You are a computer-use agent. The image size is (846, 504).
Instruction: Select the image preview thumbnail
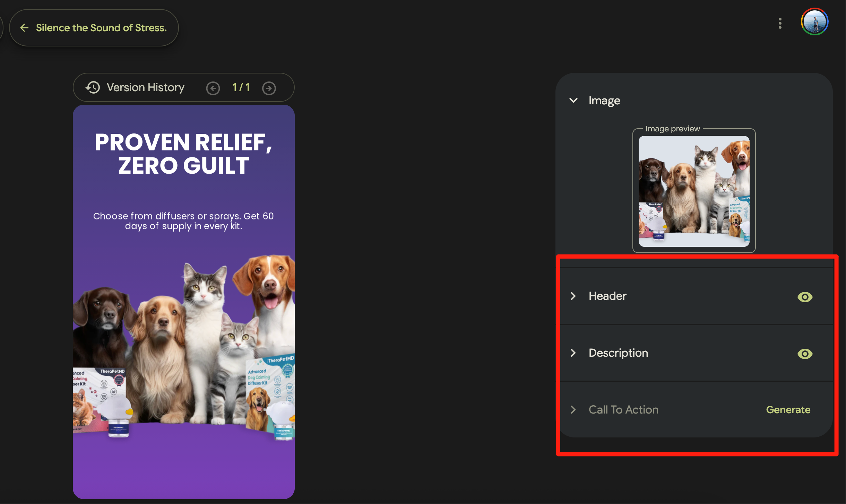(x=694, y=191)
